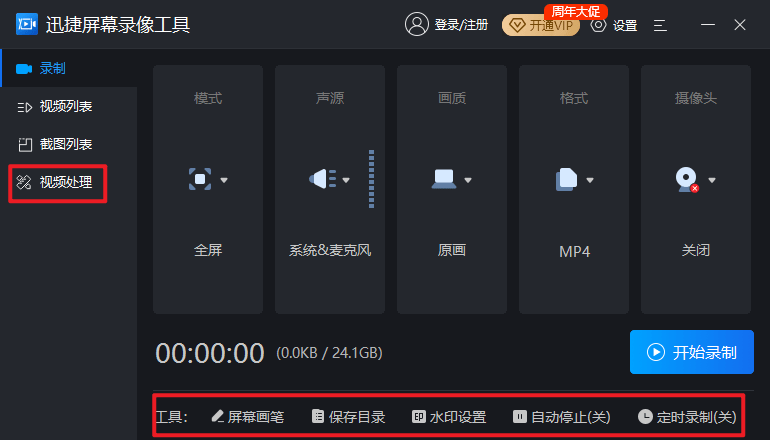The width and height of the screenshot is (770, 440).
Task: Click the laptop quality icon
Action: pyautogui.click(x=444, y=179)
